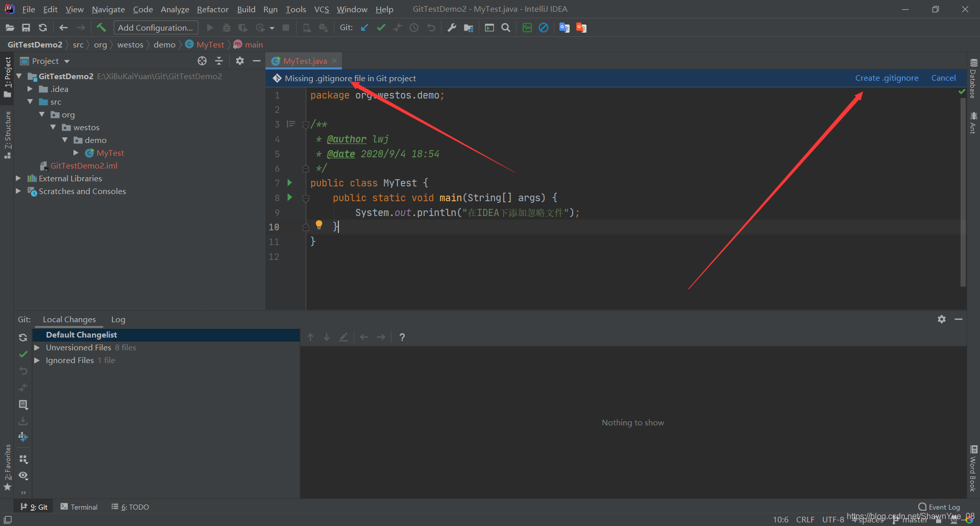Viewport: 980px width, 526px height.
Task: Click the Git Update Project arrow icon
Action: [364, 28]
